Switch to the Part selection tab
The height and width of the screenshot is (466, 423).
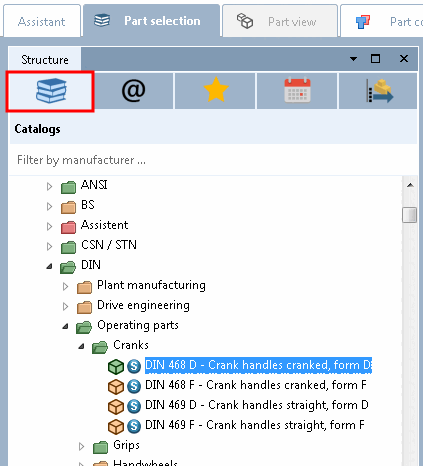[152, 21]
